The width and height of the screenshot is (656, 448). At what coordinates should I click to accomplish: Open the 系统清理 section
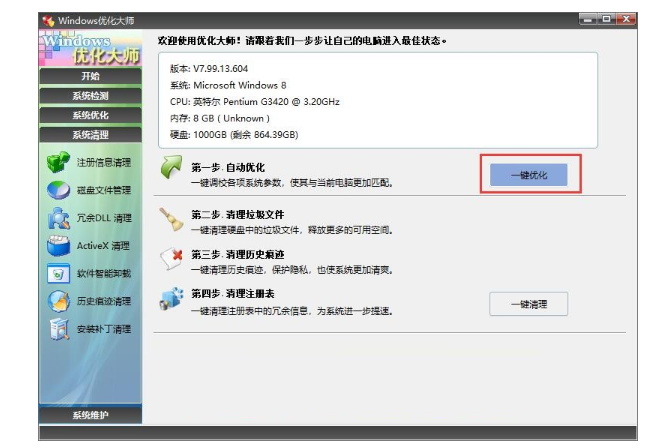pos(90,135)
